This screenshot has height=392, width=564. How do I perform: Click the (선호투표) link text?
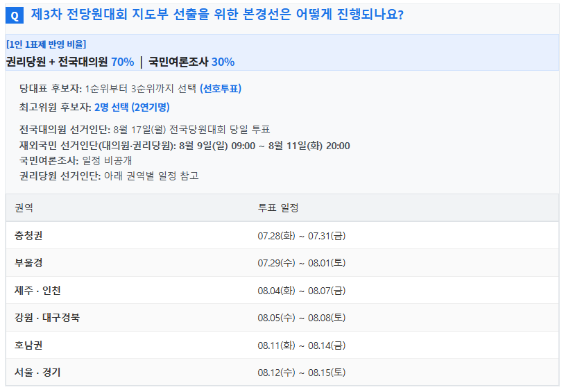coord(221,89)
